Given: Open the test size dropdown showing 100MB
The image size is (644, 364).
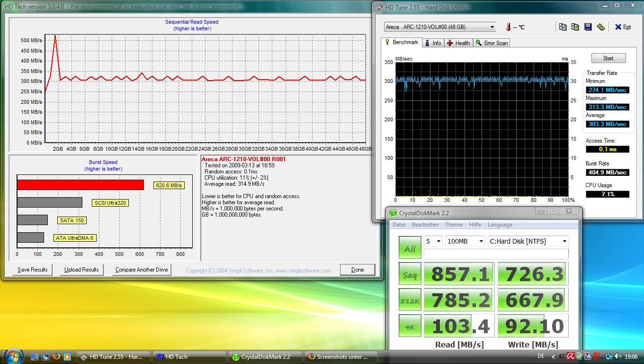Looking at the screenshot, I should [465, 241].
